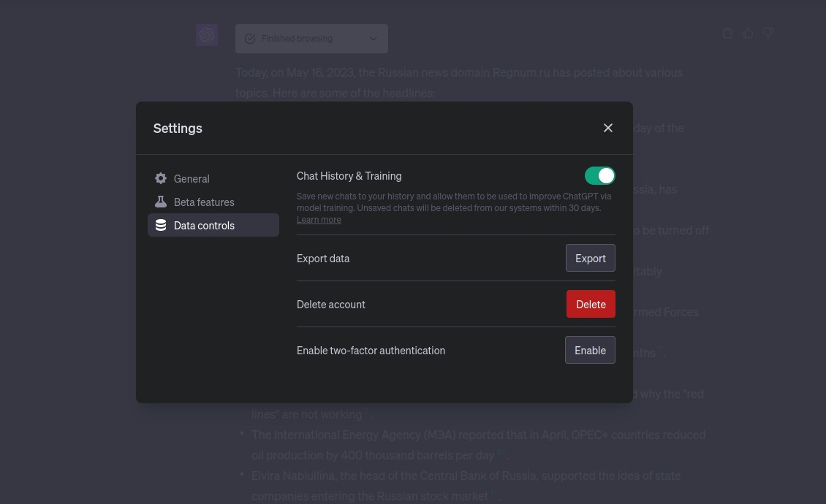Click the thumbs up icon on response
The image size is (826, 504).
tap(748, 33)
